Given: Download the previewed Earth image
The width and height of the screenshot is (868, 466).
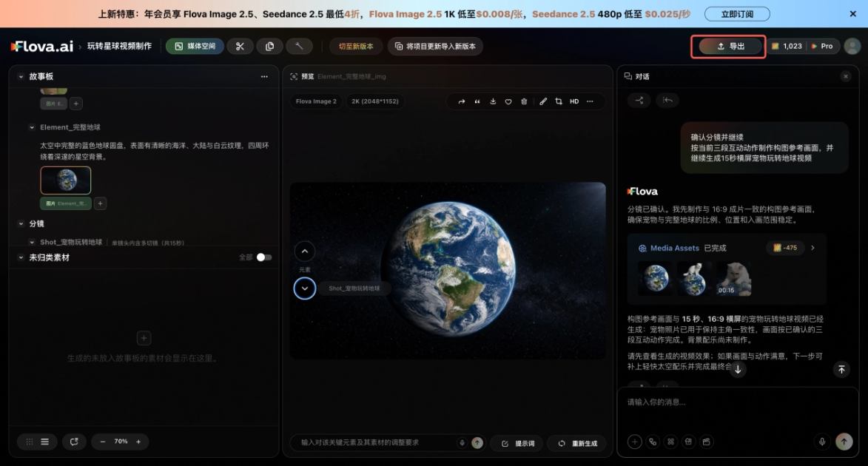Looking at the screenshot, I should pyautogui.click(x=493, y=101).
